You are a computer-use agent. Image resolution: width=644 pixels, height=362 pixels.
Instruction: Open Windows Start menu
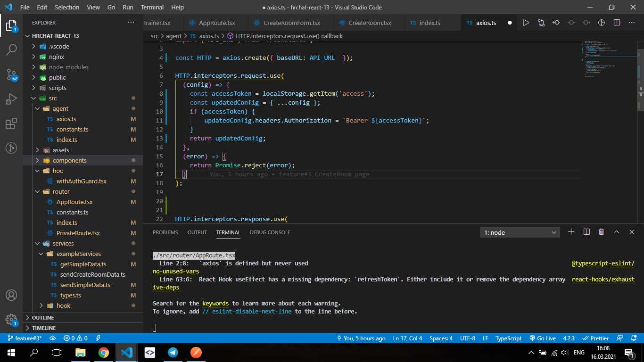coord(11,353)
